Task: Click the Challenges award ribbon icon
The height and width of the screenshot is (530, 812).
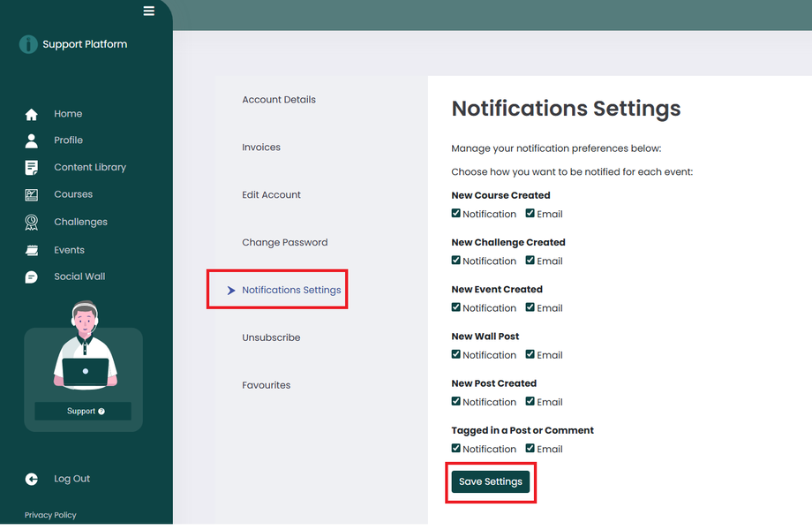Action: click(x=32, y=223)
